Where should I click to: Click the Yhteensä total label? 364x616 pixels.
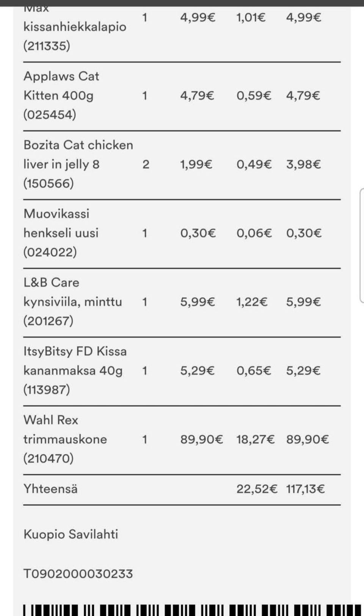click(50, 489)
